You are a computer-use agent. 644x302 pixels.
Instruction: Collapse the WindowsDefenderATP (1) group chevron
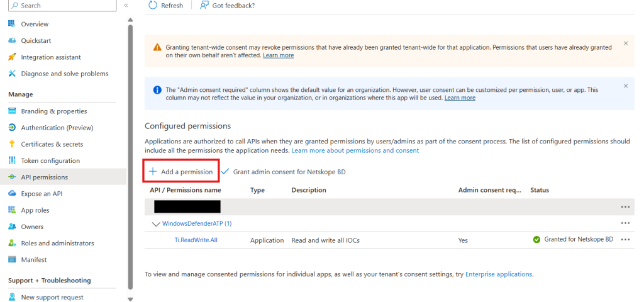(156, 224)
